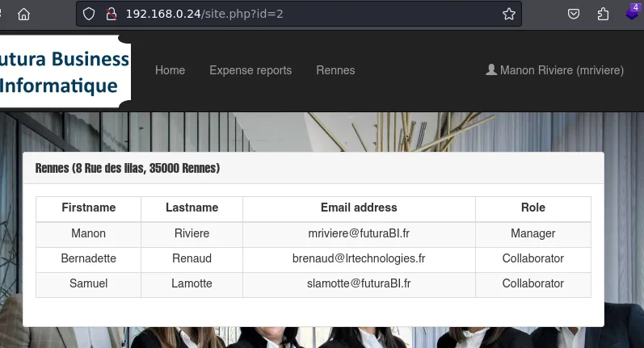Viewport: 644px width, 348px height.
Task: Click the purple extension icon with badge
Action: pos(633,13)
